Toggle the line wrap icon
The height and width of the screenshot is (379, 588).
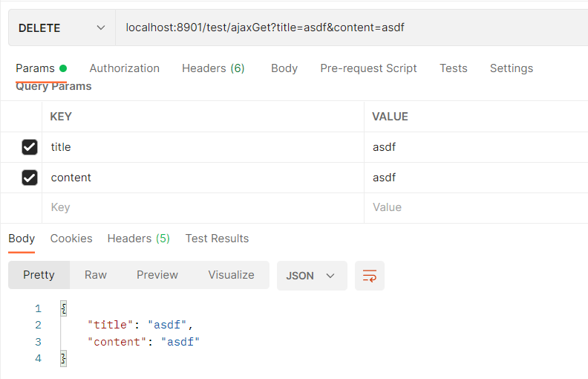(x=370, y=276)
